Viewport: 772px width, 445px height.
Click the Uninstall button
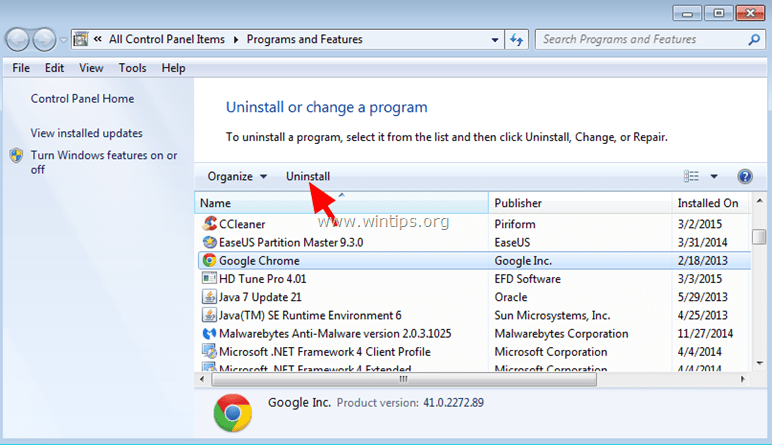pyautogui.click(x=308, y=176)
